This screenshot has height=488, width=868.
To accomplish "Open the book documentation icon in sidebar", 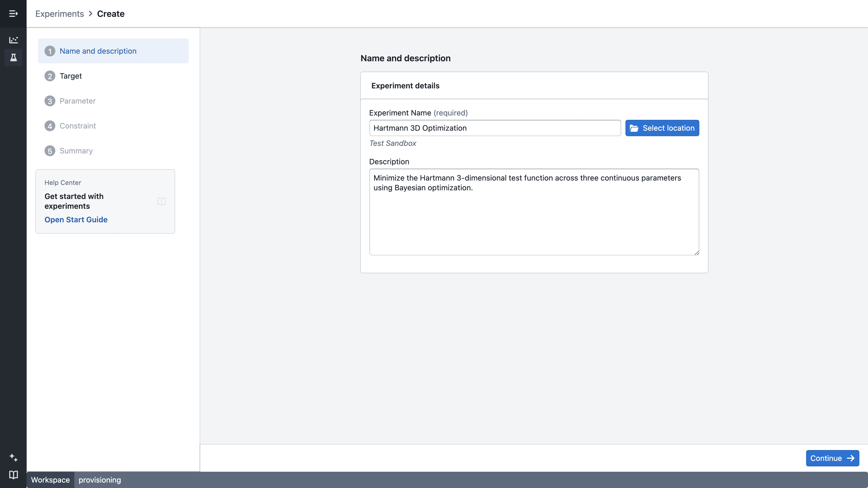I will click(13, 475).
